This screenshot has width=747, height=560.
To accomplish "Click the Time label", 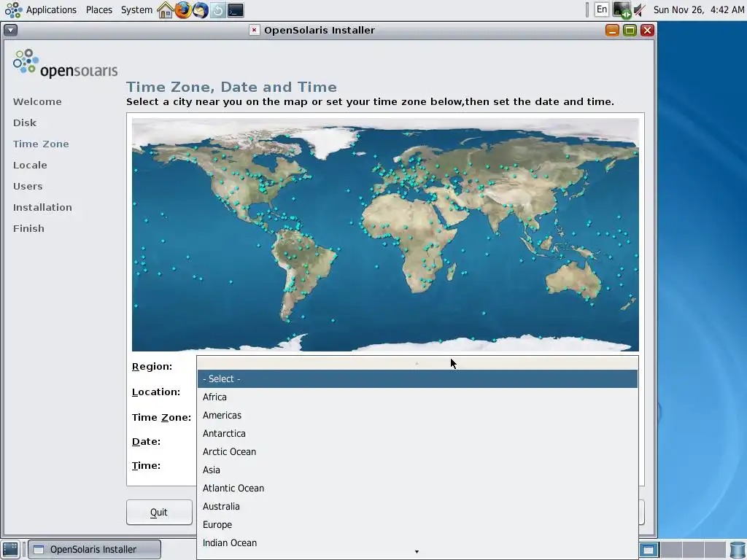I will [x=146, y=465].
